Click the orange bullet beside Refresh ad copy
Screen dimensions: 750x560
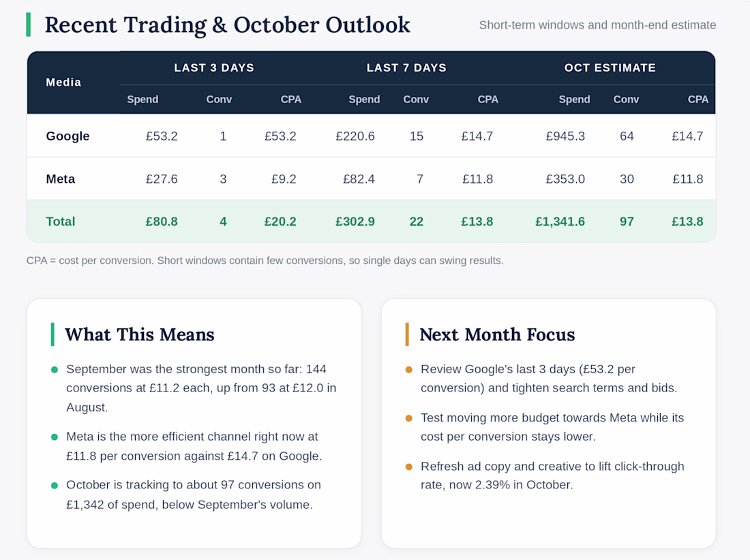[x=409, y=467]
